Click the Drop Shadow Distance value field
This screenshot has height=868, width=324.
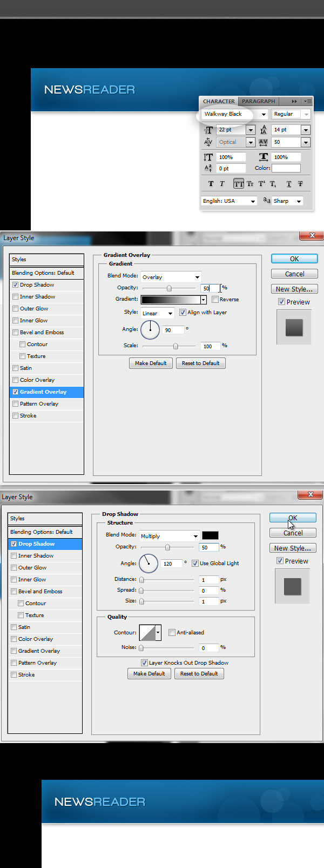(208, 580)
